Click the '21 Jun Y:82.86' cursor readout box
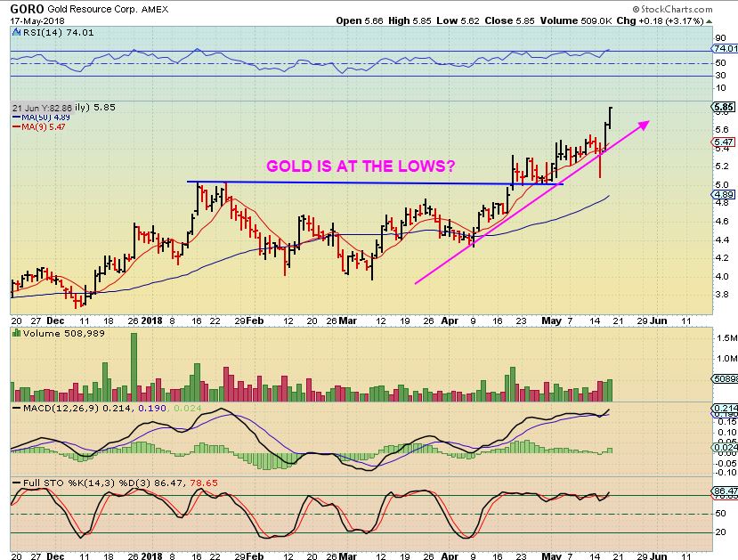The width and height of the screenshot is (738, 560). coord(42,108)
